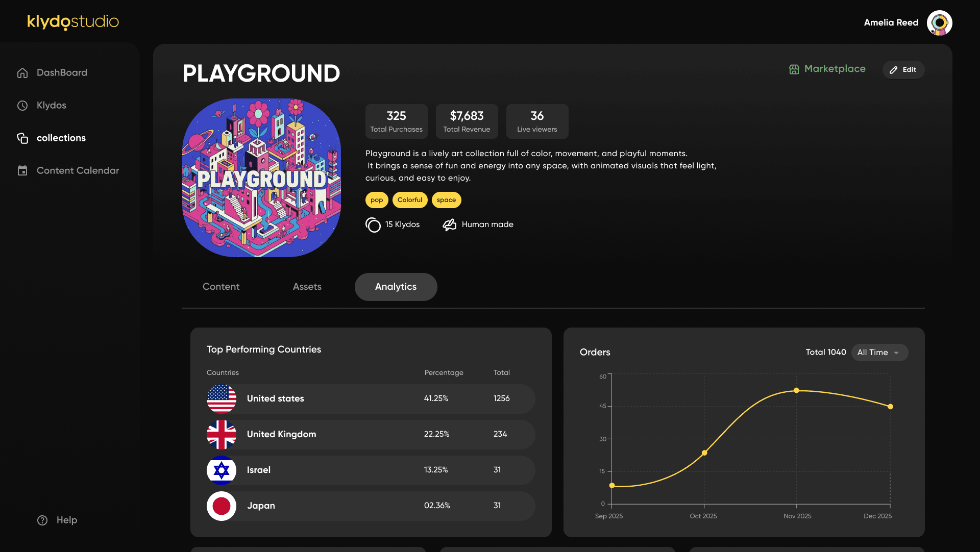
Task: Select the Colorful tag
Action: coord(410,200)
